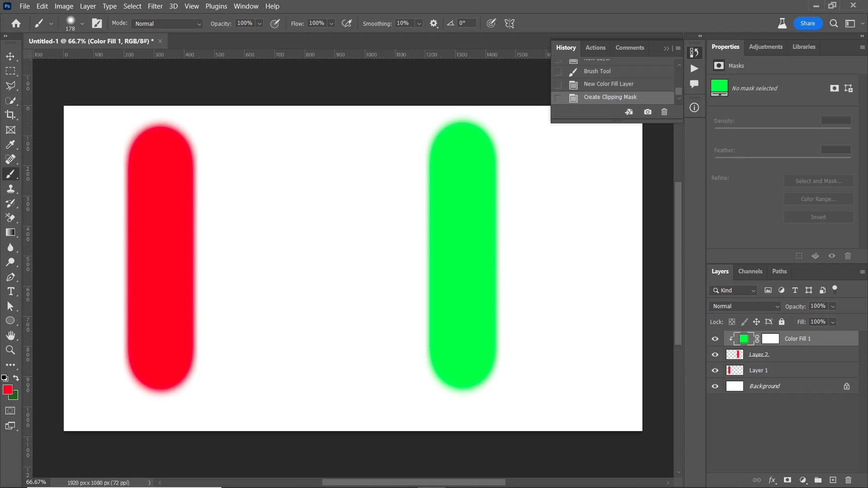
Task: Select the Horizontal Type tool
Action: click(10, 291)
